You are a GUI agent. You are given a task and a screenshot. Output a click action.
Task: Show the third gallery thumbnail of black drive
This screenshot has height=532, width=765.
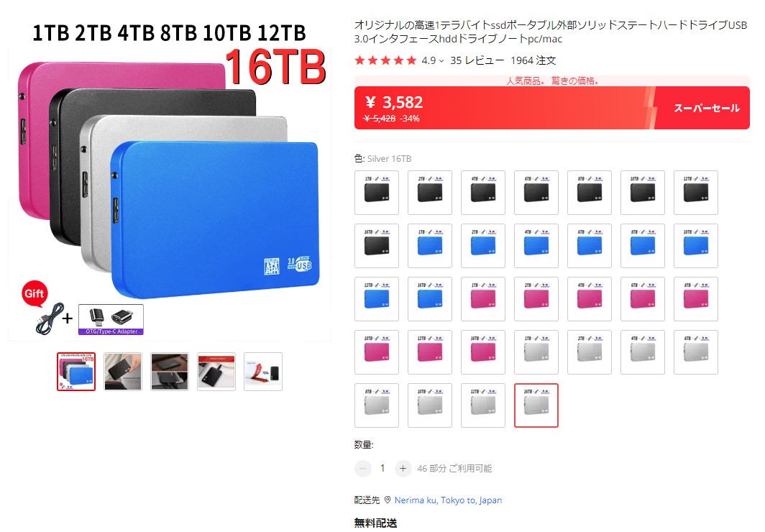pos(170,372)
